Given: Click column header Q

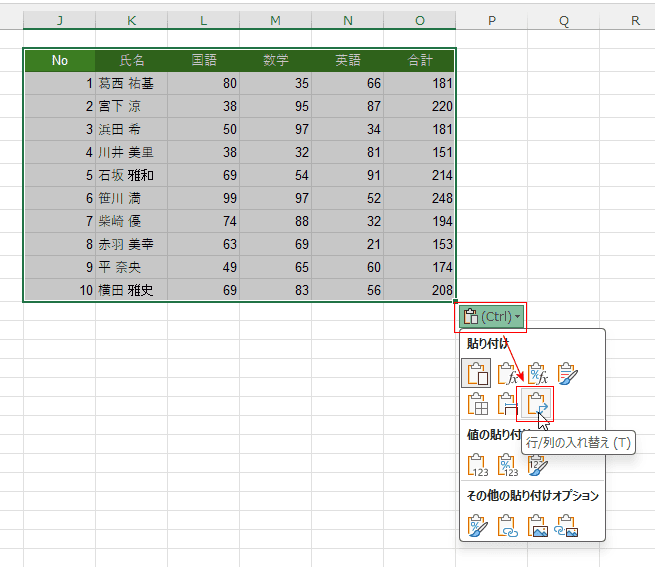Looking at the screenshot, I should pos(563,20).
